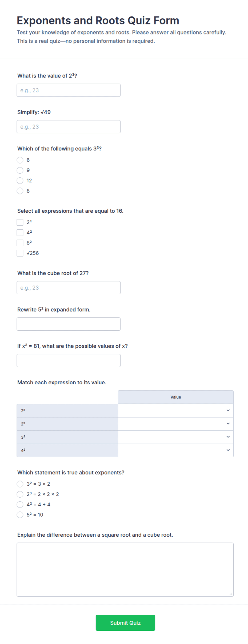
Task: Tick the 4² checkbox
Action: 20,233
